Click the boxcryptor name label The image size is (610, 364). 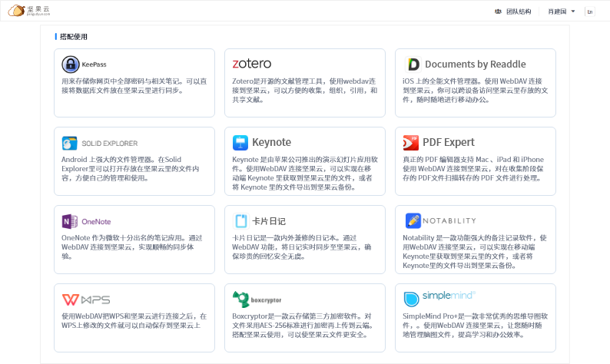[266, 300]
